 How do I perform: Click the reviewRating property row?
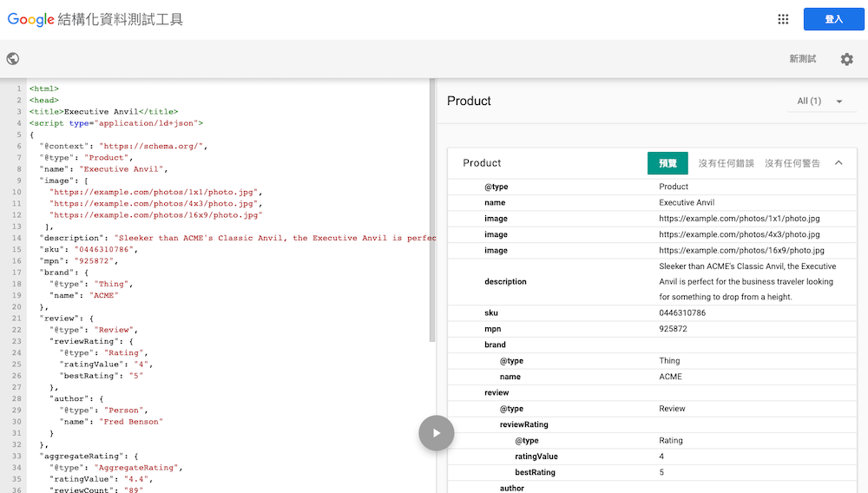pos(652,425)
